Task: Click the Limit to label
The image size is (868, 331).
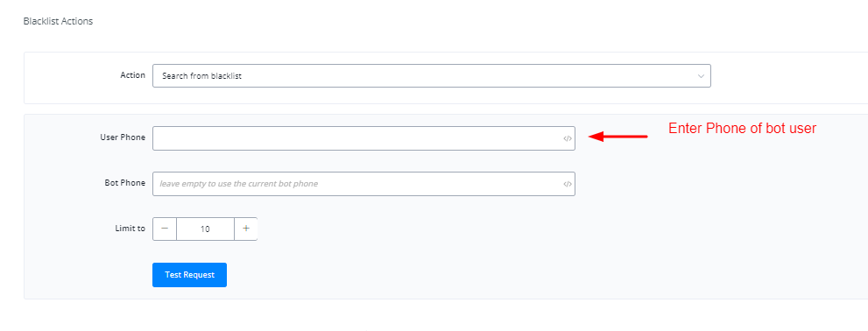Action: (131, 228)
